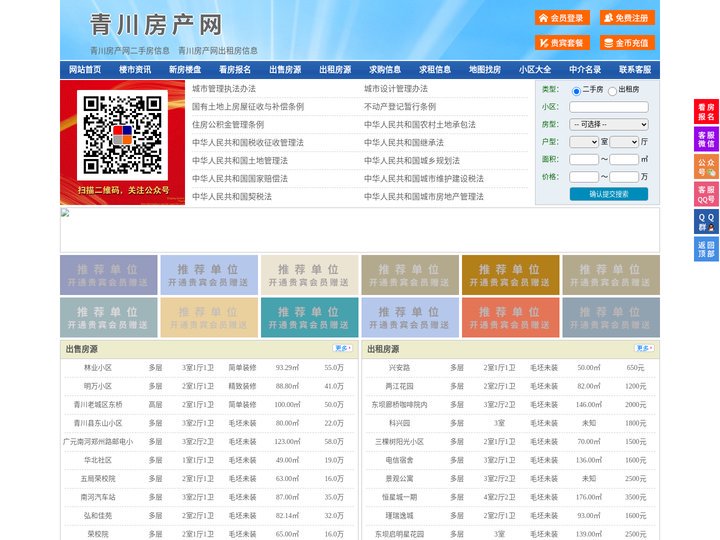
Task: Click the 青川房产网 site logo title
Action: click(156, 24)
